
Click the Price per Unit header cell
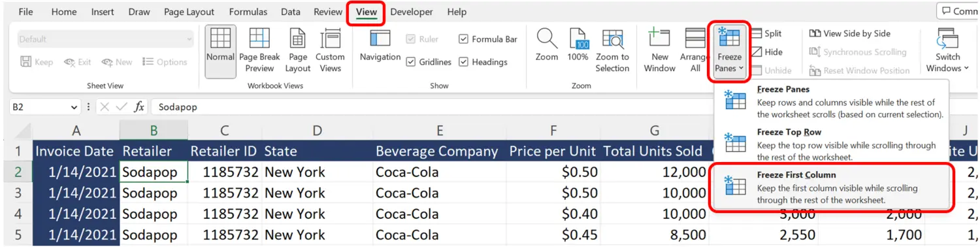click(553, 151)
